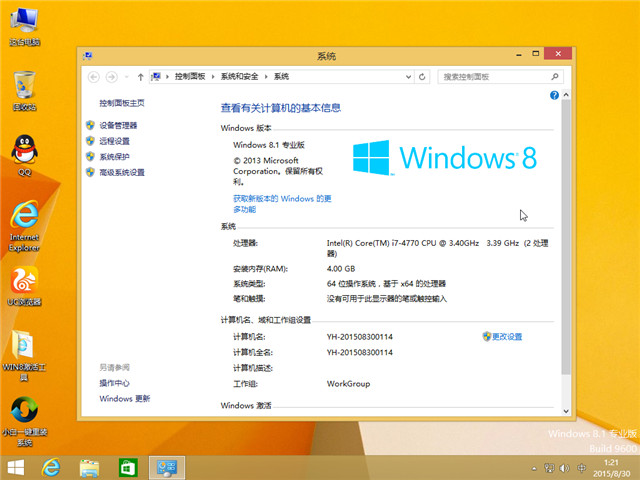Refresh the control panel page
Screen dimensions: 640x480
click(422, 77)
